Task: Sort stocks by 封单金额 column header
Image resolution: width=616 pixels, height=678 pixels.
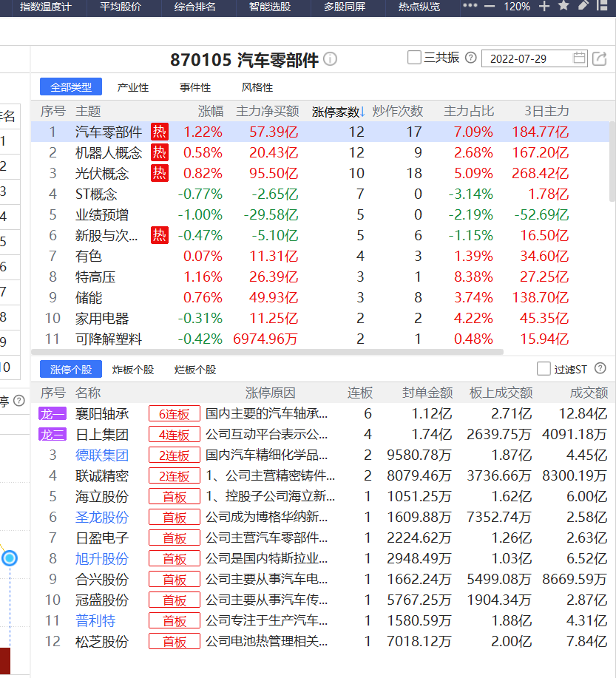Action: click(427, 393)
